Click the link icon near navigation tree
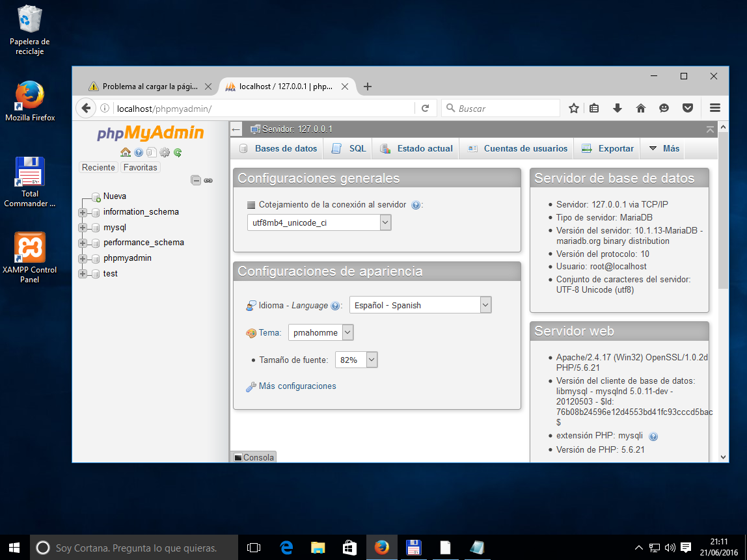Screen dimensions: 747x560 208,181
